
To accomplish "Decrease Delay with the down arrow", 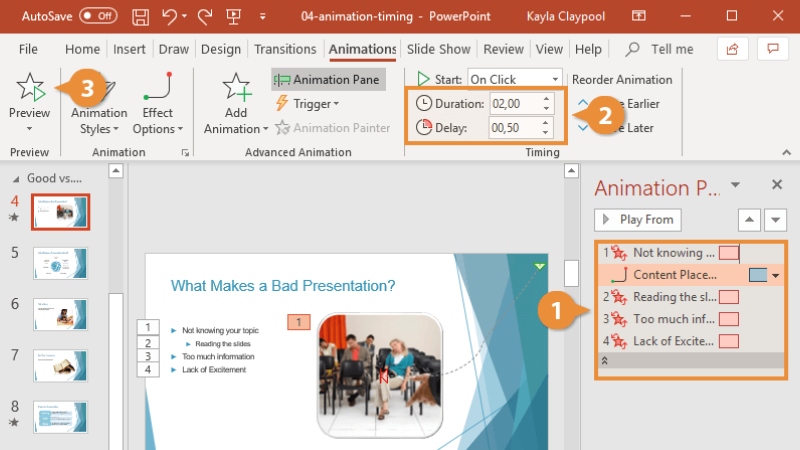I will (x=545, y=132).
